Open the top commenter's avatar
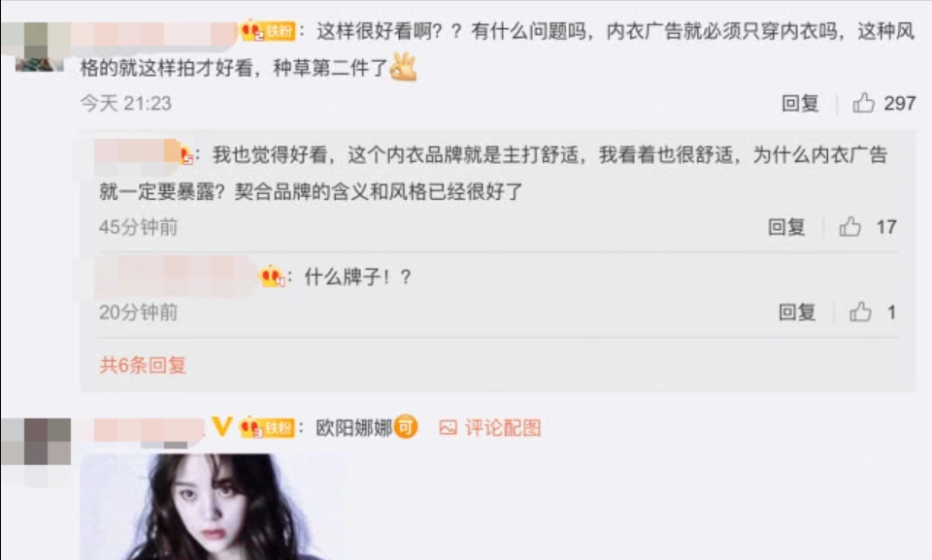The width and height of the screenshot is (932, 560). [x=36, y=47]
